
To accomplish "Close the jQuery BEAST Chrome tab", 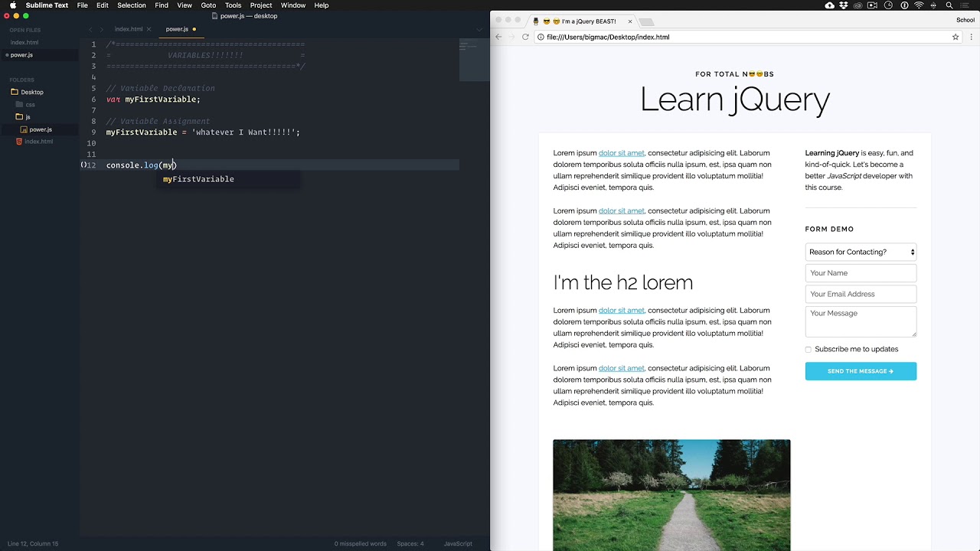I will [629, 21].
